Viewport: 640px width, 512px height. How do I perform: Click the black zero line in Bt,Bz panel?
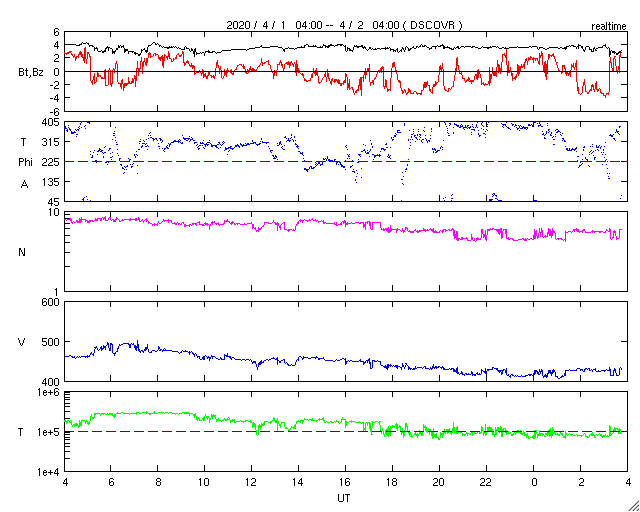[346, 71]
